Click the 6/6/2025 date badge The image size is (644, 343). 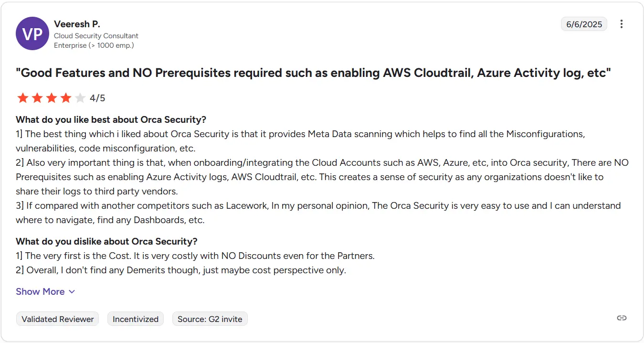tap(584, 24)
